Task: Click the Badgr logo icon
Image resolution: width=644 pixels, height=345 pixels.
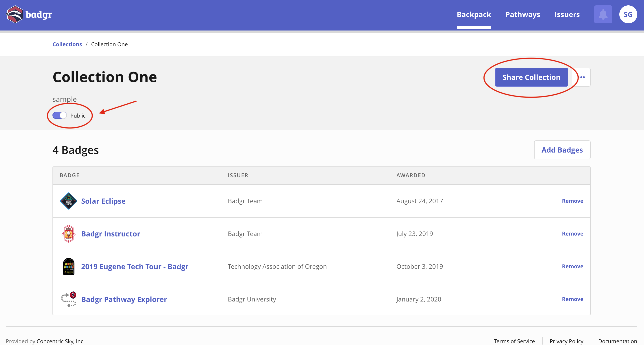Action: pos(15,15)
